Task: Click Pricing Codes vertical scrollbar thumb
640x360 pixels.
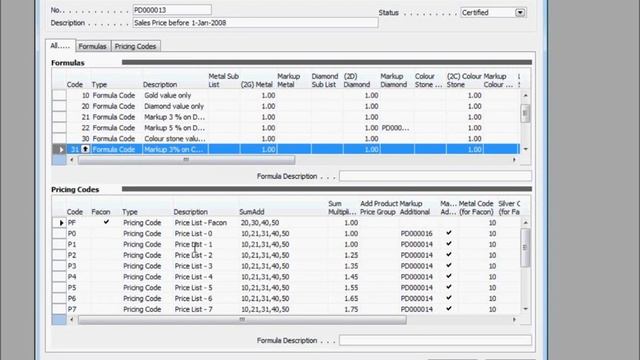Action: [525, 247]
